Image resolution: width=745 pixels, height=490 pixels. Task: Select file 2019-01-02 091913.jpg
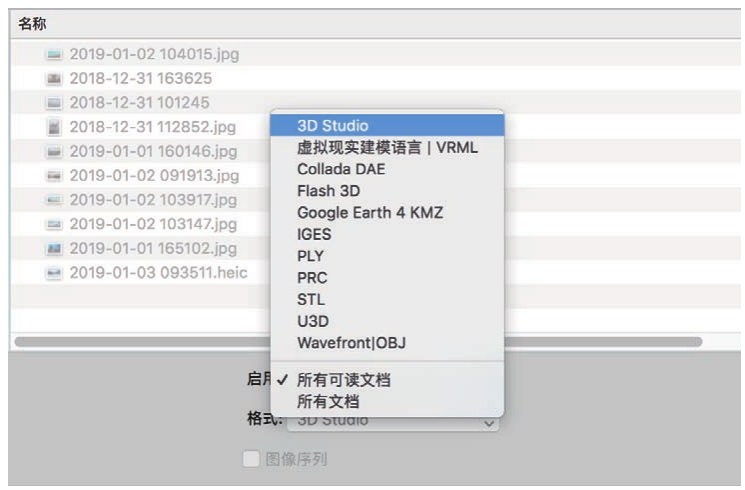[154, 175]
